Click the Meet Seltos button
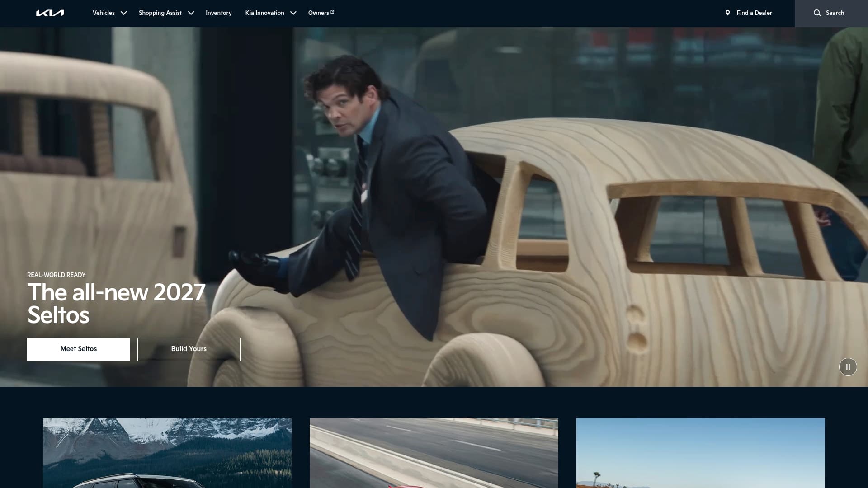 (x=79, y=349)
